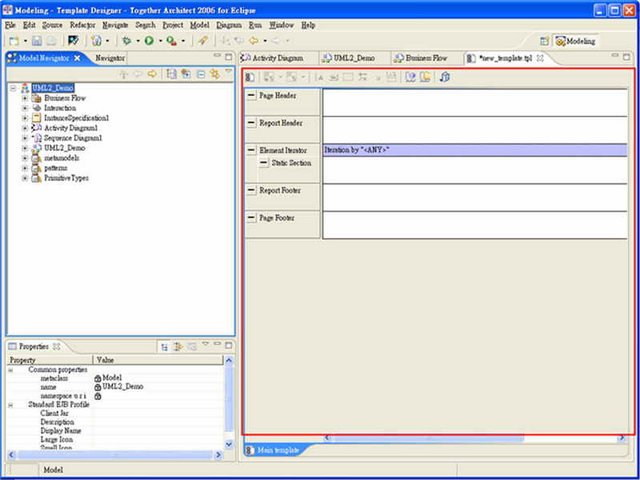
Task: Select the patterns tree item
Action: point(56,168)
